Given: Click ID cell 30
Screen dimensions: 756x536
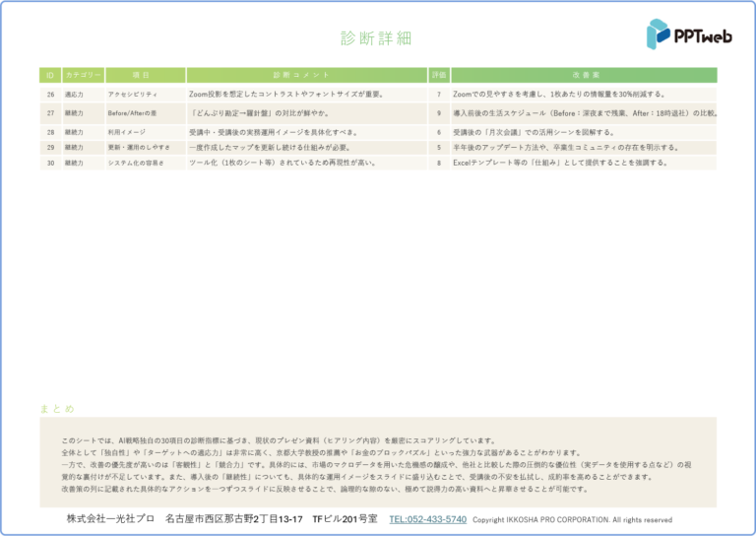Looking at the screenshot, I should coord(50,164).
